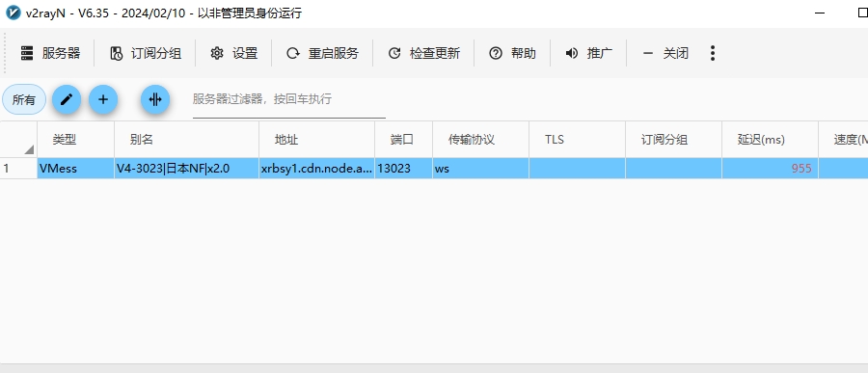This screenshot has height=373, width=868.
Task: Select row header number 1
Action: click(19, 169)
